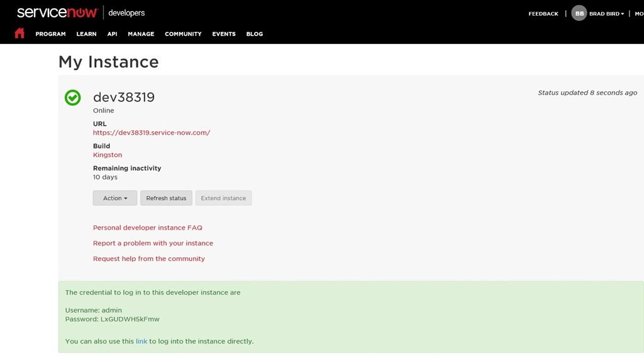Click the FEEDBACK link in header
Viewport: 644px width, 356px height.
(x=543, y=14)
